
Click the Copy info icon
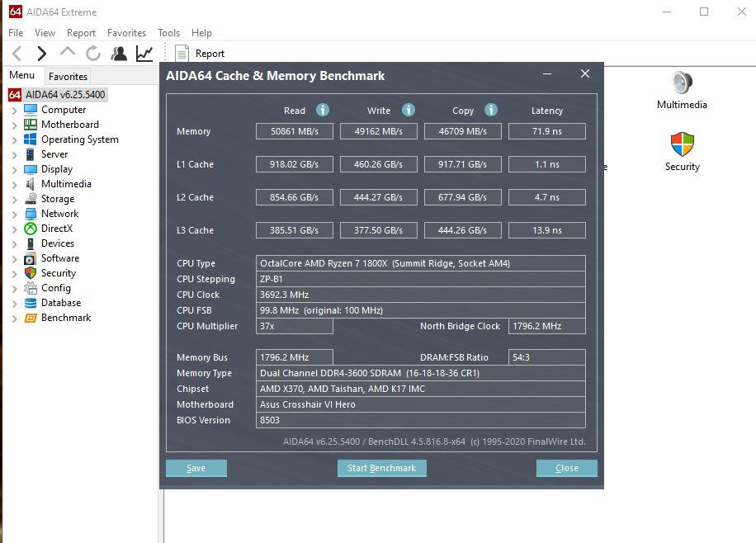[491, 110]
